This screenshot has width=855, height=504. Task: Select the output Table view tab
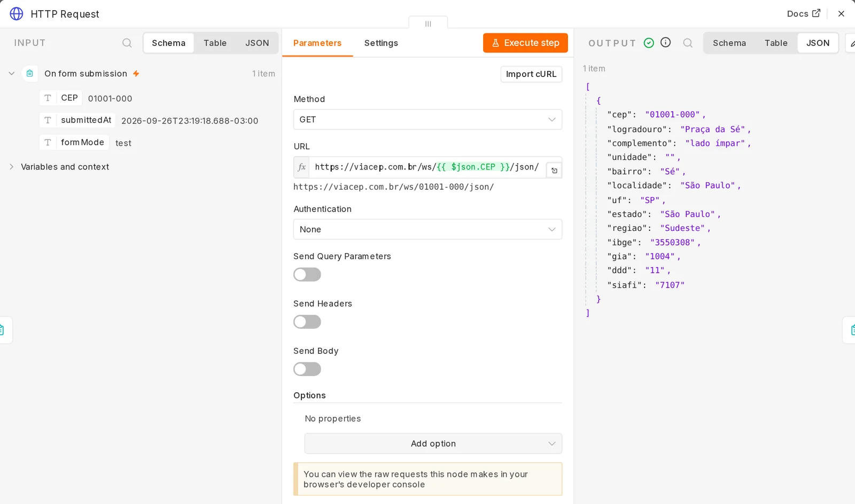pyautogui.click(x=776, y=43)
